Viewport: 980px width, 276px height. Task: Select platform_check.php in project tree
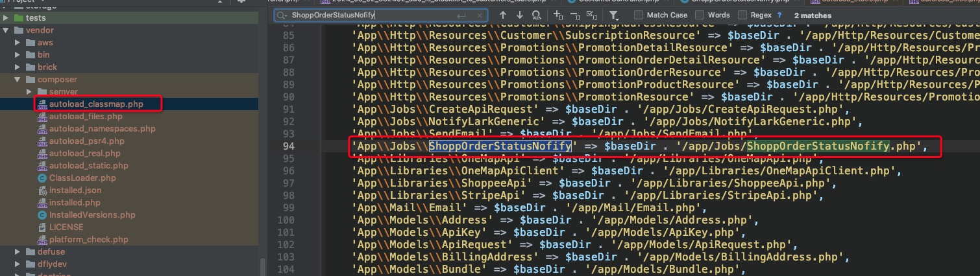(x=89, y=240)
